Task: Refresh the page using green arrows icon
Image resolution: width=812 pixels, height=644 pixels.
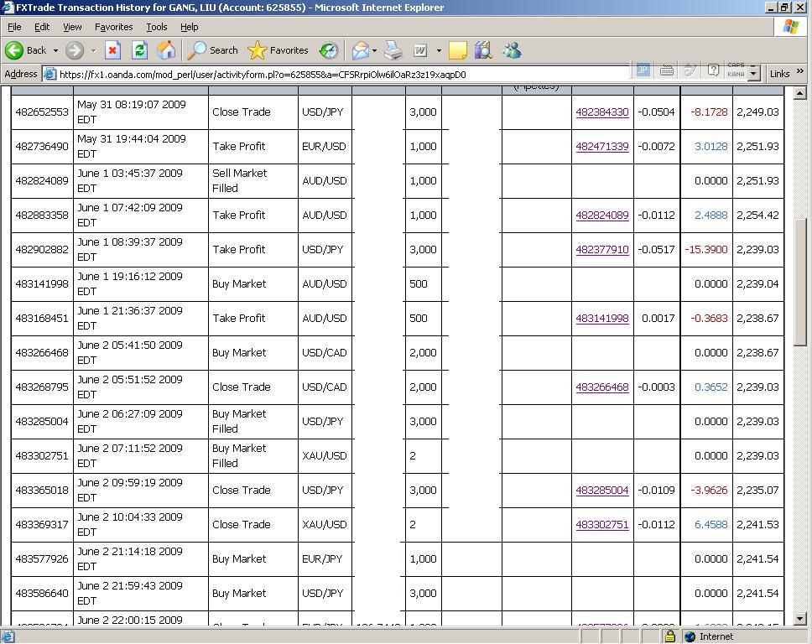Action: pos(139,50)
